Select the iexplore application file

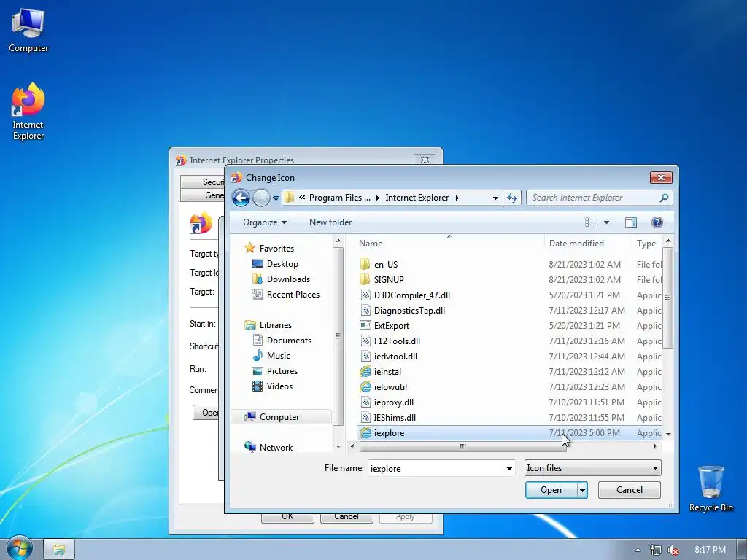point(510,433)
